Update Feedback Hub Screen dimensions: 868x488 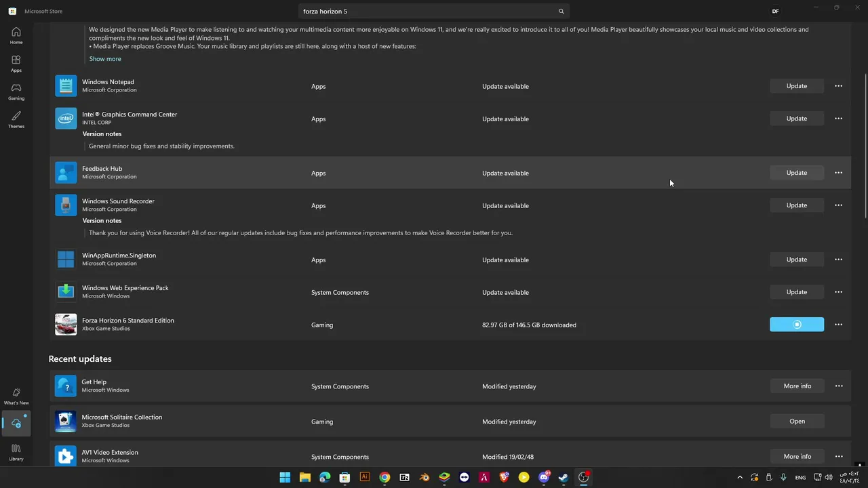click(x=797, y=173)
